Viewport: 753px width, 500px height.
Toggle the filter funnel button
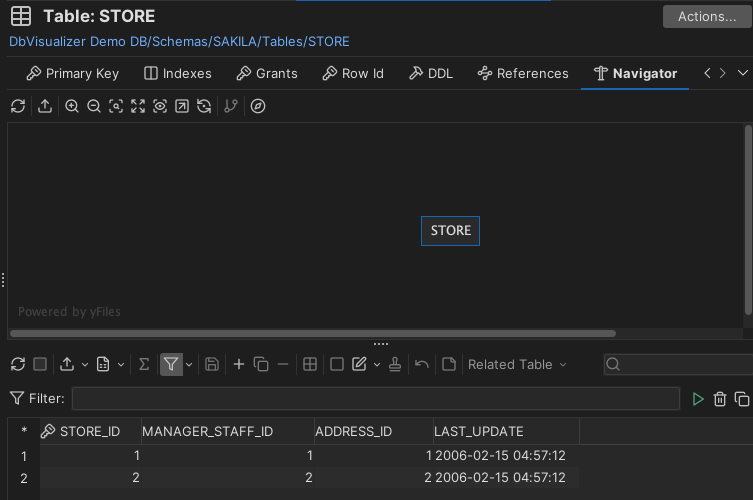[x=171, y=365]
